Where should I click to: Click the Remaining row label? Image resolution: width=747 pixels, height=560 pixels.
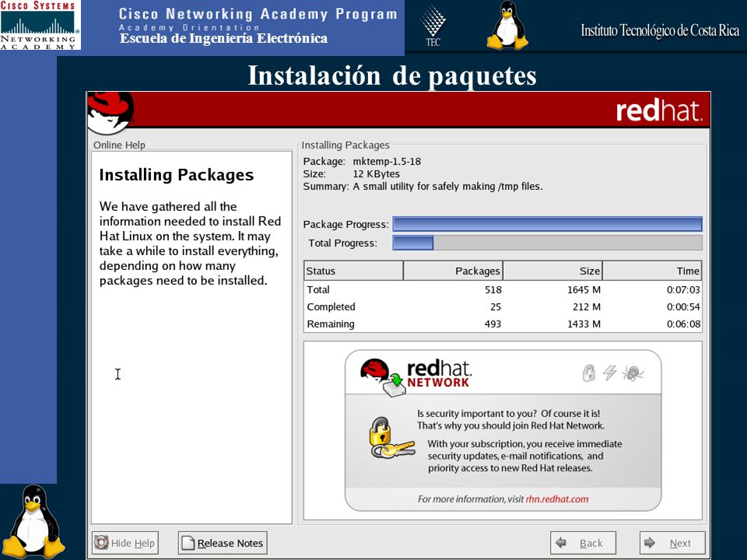(x=331, y=324)
